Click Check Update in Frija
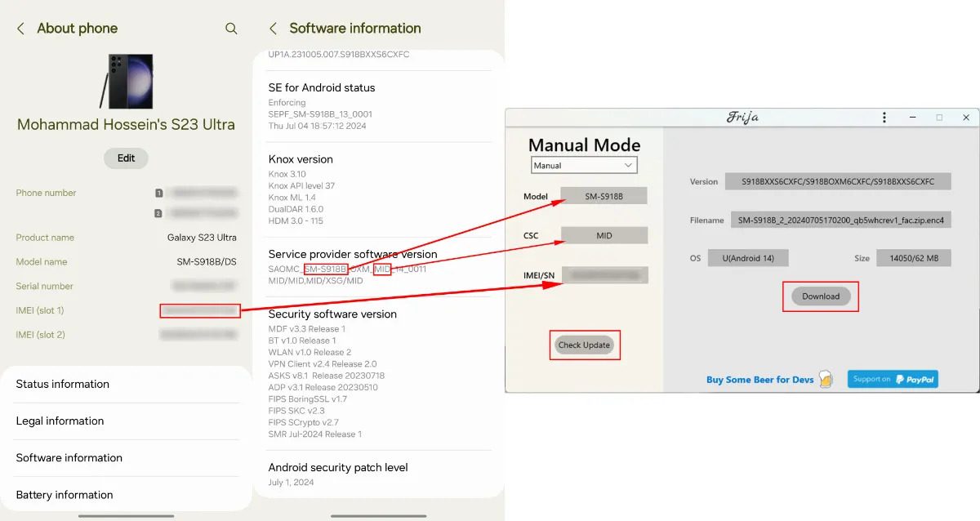Image resolution: width=980 pixels, height=521 pixels. click(585, 345)
